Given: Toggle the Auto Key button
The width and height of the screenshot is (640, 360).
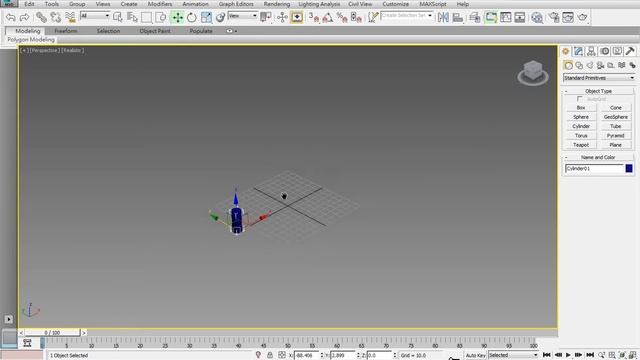Looking at the screenshot, I should click(x=476, y=355).
